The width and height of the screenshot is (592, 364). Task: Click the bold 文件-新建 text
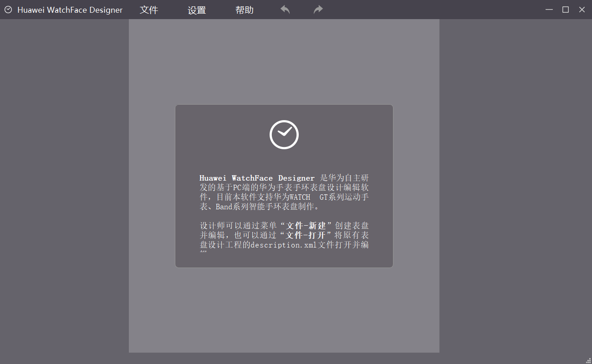306,226
